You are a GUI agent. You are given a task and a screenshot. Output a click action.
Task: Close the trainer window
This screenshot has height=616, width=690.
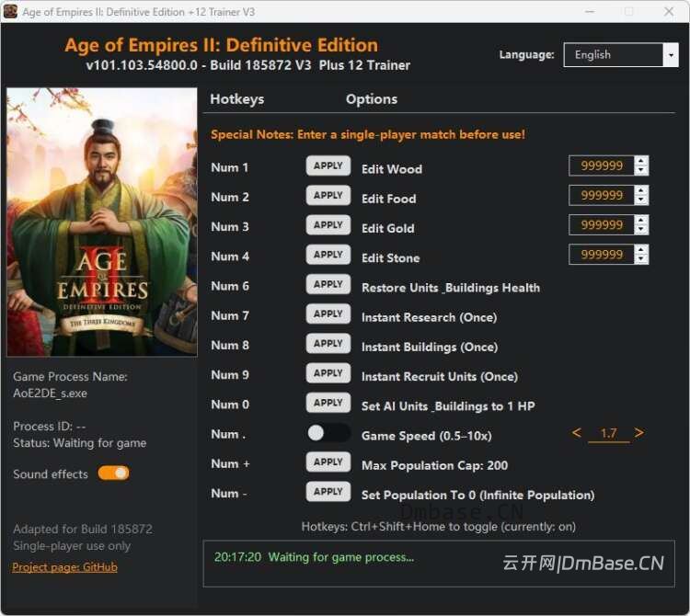click(669, 11)
